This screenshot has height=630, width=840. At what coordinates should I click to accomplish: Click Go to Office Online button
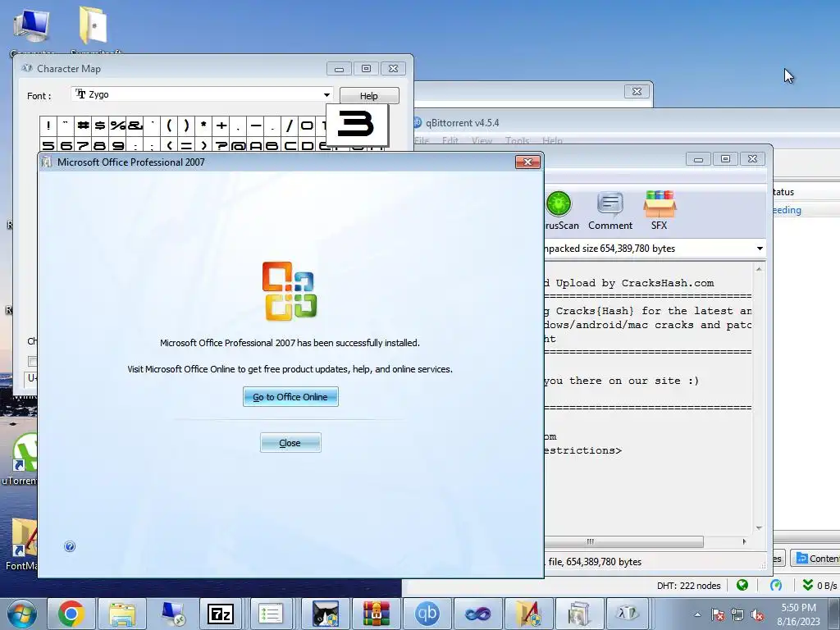pos(290,397)
